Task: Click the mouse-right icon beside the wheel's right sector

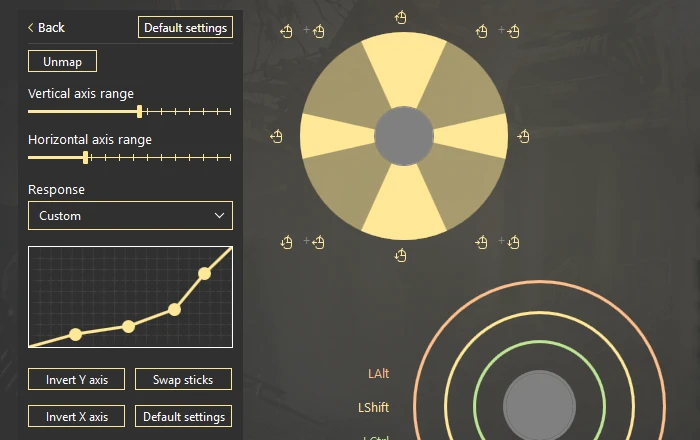Action: (x=523, y=136)
